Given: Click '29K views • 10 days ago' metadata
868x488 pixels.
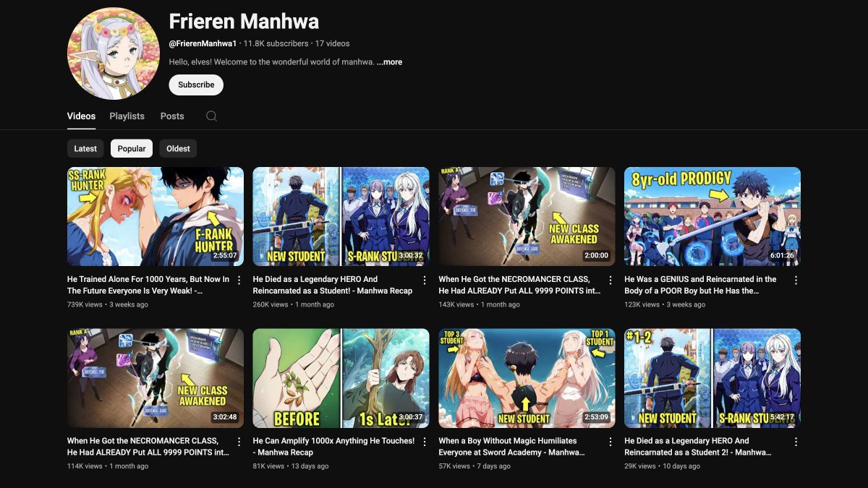Looking at the screenshot, I should pyautogui.click(x=662, y=466).
